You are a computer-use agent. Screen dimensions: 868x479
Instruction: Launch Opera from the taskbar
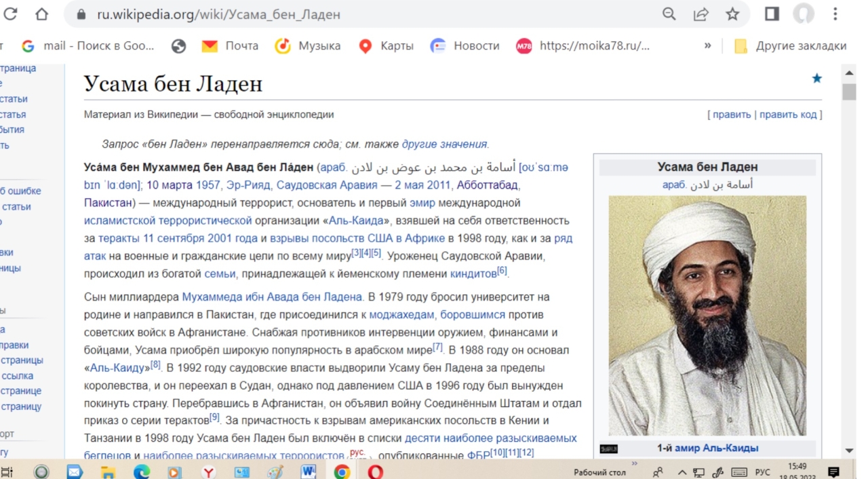tap(375, 472)
